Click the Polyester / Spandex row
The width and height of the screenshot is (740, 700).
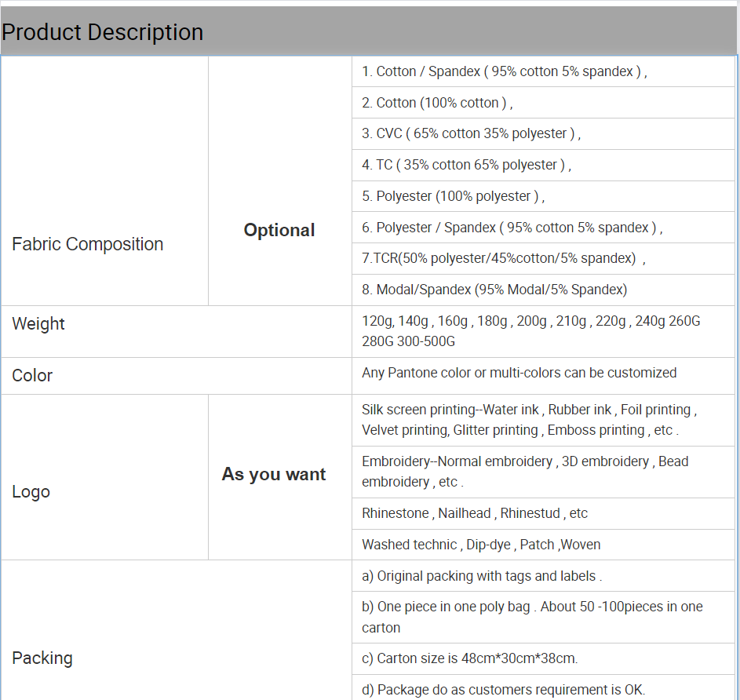(512, 228)
